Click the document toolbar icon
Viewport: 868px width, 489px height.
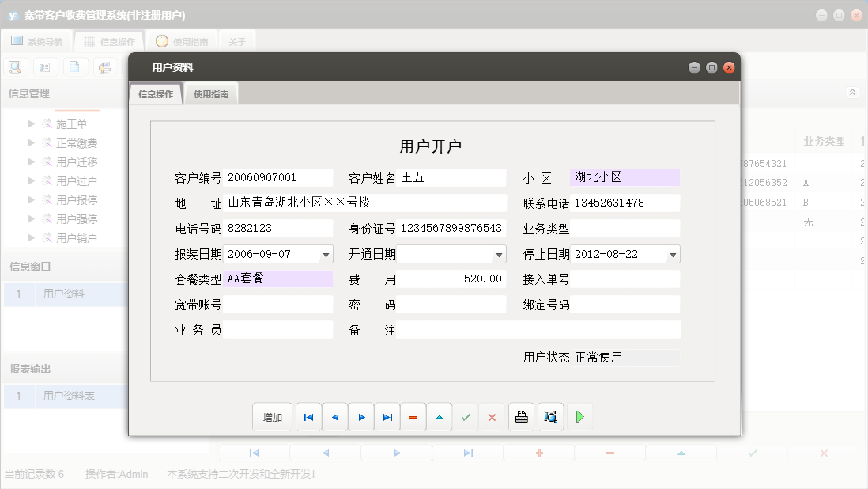tap(74, 66)
